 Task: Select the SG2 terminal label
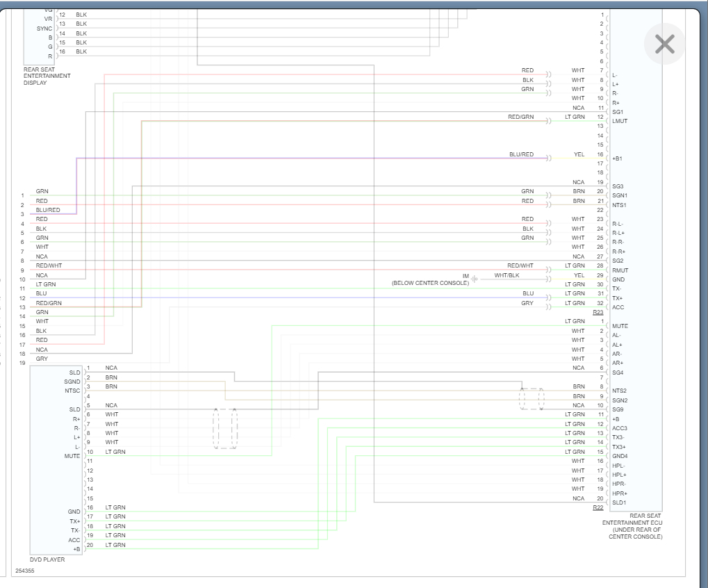point(618,261)
